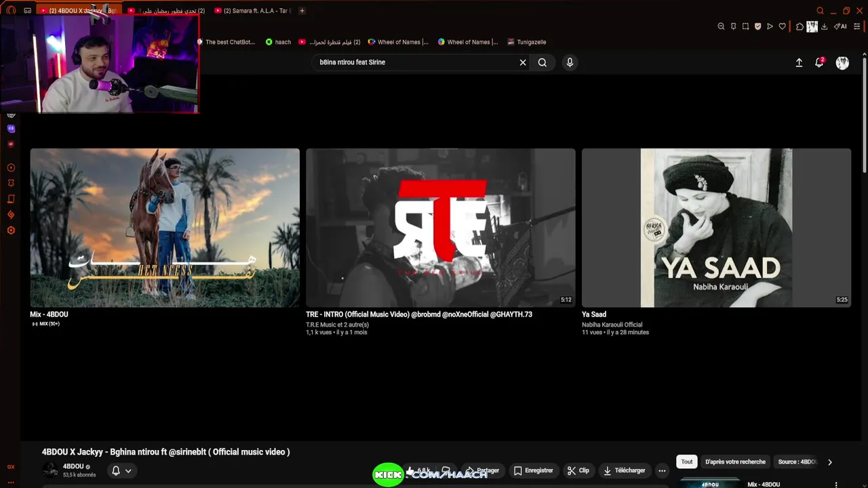Click the YouTube search magnifier button
868x488 pixels.
542,62
